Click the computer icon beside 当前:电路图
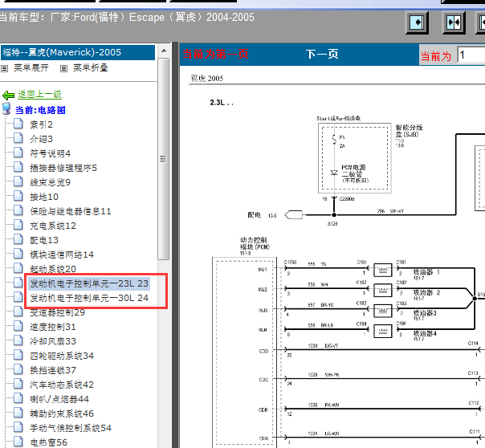The height and width of the screenshot is (448, 485). [6, 108]
